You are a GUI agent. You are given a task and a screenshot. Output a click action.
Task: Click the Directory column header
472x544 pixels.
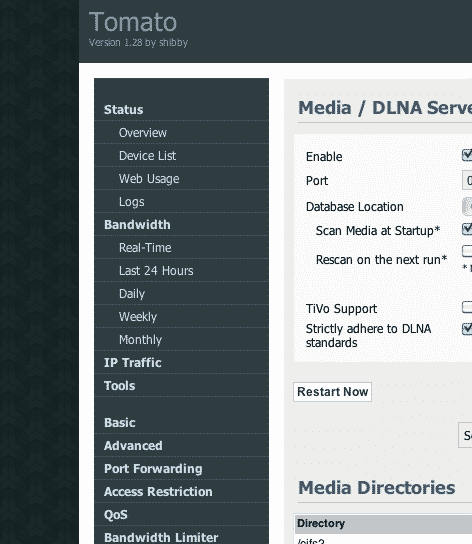coord(384,524)
